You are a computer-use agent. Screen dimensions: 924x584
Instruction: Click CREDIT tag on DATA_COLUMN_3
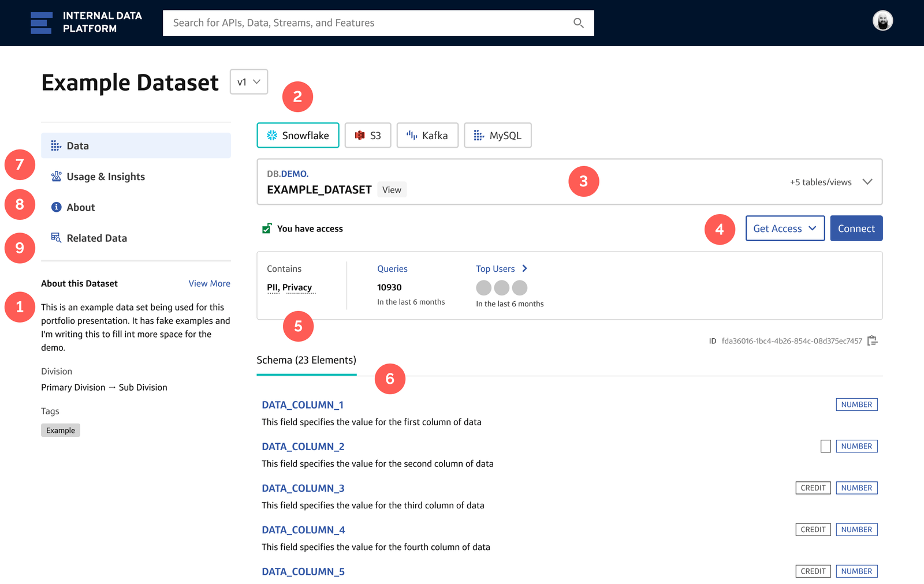coord(813,488)
